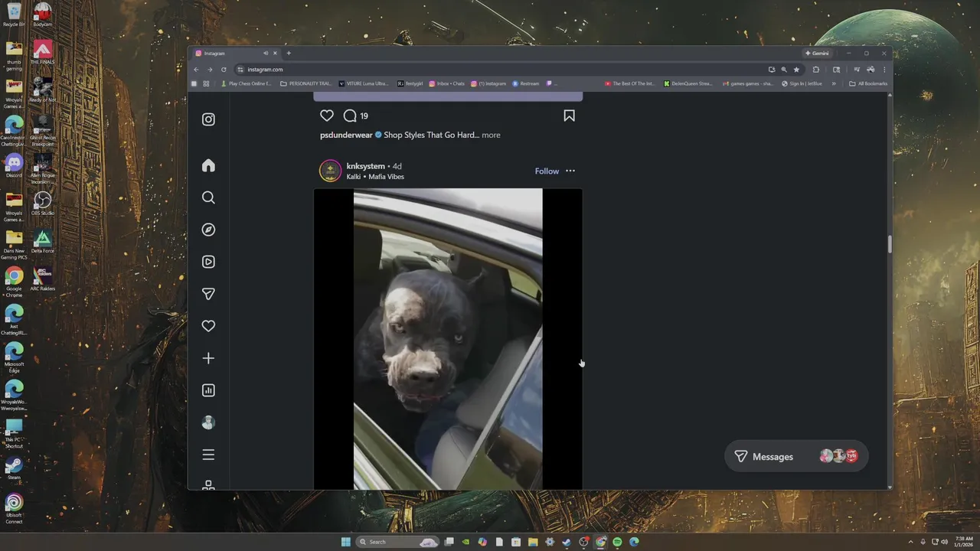Select the Ubisoft Connect desktop shortcut
Image resolution: width=980 pixels, height=551 pixels.
coord(14,508)
